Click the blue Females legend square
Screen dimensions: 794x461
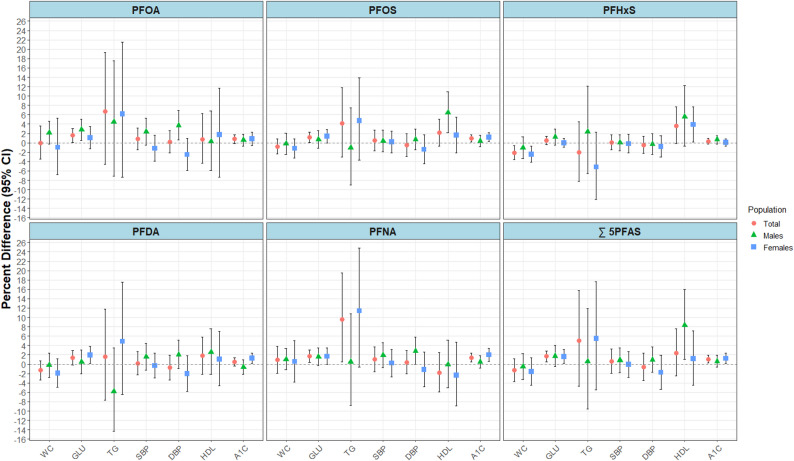tap(753, 247)
